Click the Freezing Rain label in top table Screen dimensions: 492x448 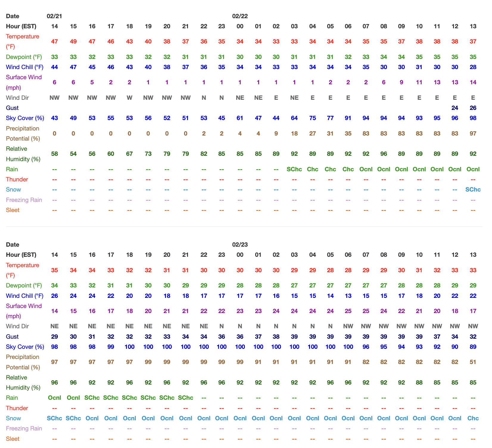point(24,200)
